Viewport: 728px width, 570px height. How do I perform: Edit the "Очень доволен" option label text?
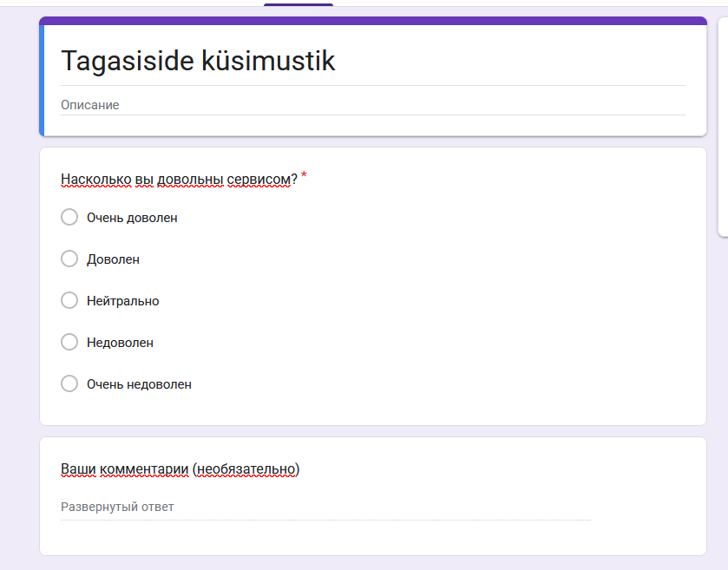(x=132, y=218)
